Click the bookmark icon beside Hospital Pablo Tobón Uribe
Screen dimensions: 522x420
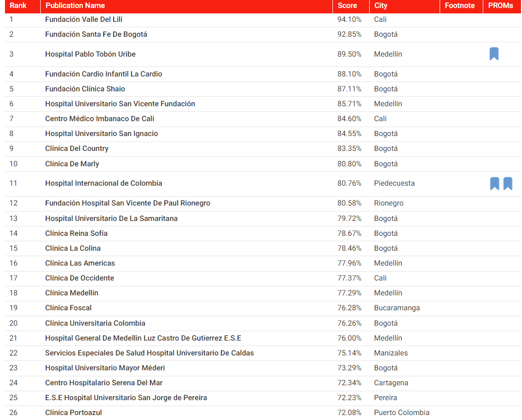click(494, 54)
